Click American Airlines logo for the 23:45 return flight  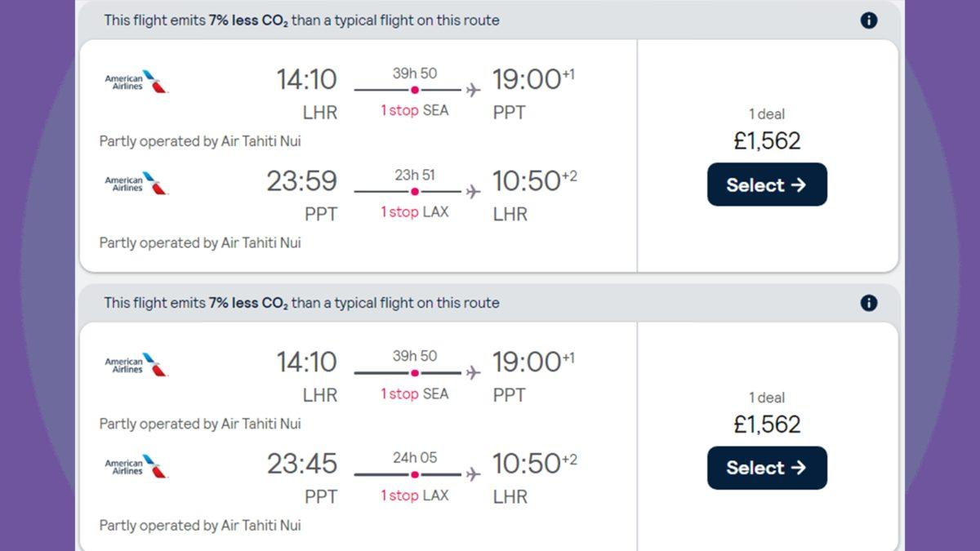136,466
